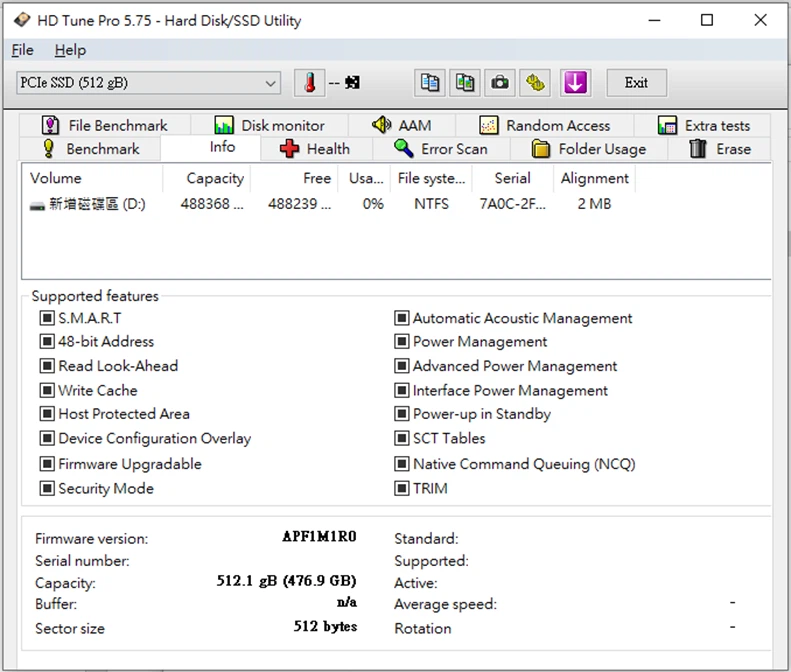Minimize the HD Tune Pro window
This screenshot has height=672, width=791.
click(654, 20)
